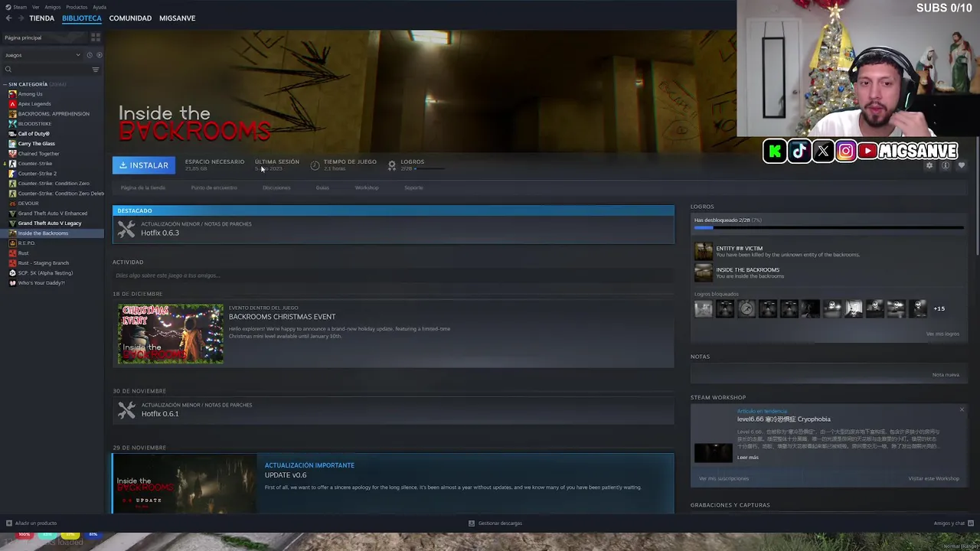
Task: Click Leer más in Workshop article
Action: coord(748,458)
